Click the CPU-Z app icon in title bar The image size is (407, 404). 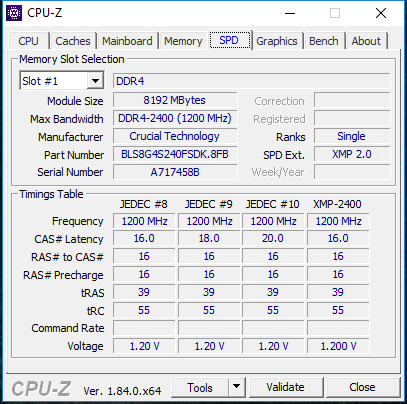(14, 13)
